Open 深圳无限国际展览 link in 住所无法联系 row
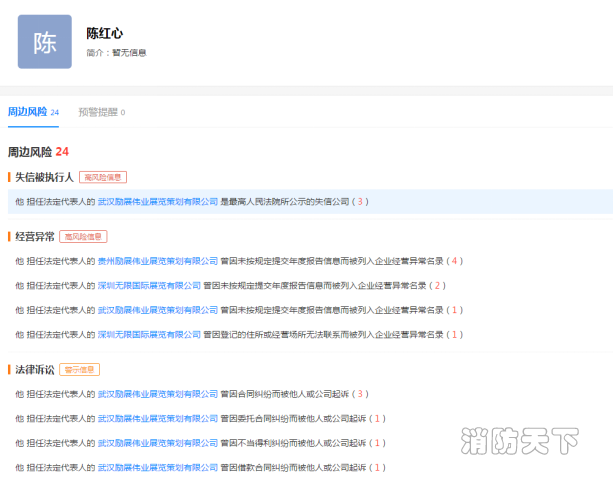This screenshot has width=613, height=481. [149, 334]
